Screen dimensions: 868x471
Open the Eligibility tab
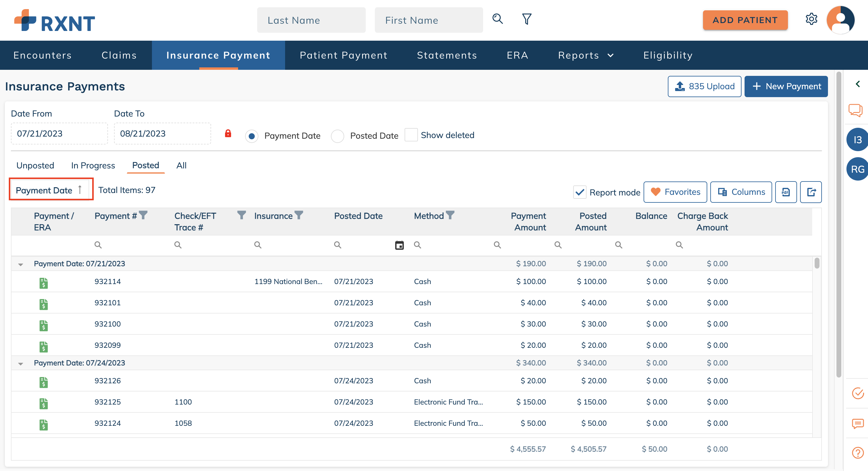click(x=668, y=55)
